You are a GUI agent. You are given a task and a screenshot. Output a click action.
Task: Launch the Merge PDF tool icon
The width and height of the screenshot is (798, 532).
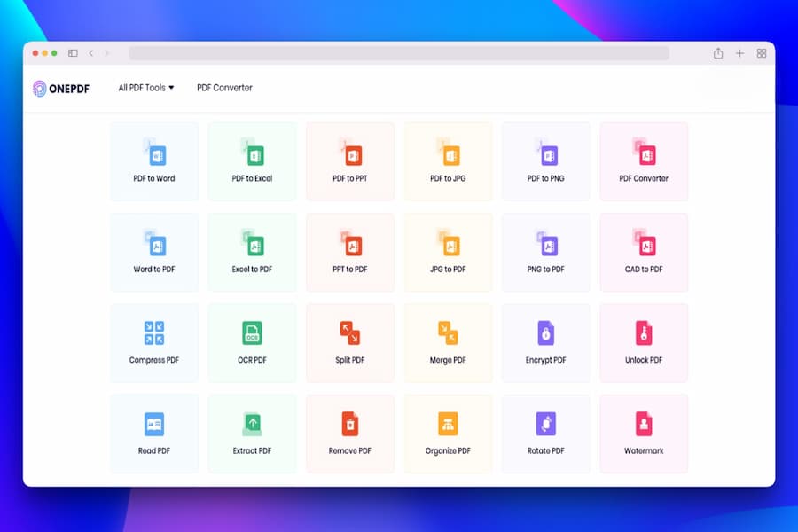coord(449,333)
